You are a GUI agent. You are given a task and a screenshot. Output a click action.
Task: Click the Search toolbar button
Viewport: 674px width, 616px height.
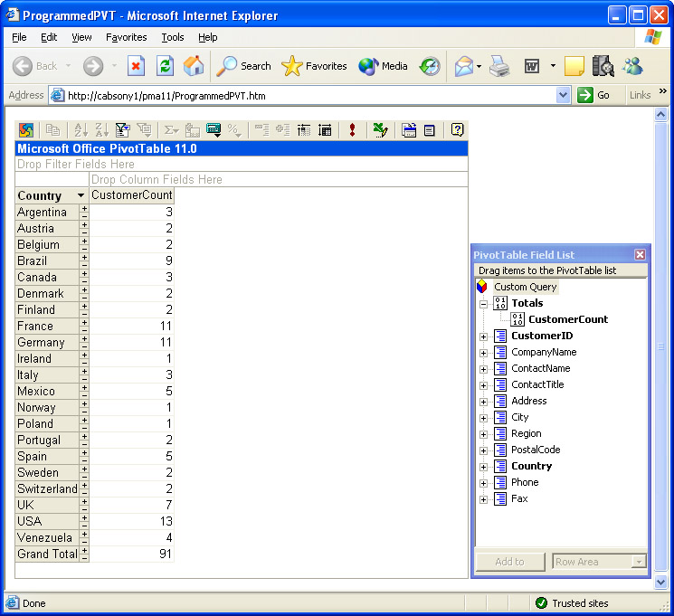click(x=244, y=66)
